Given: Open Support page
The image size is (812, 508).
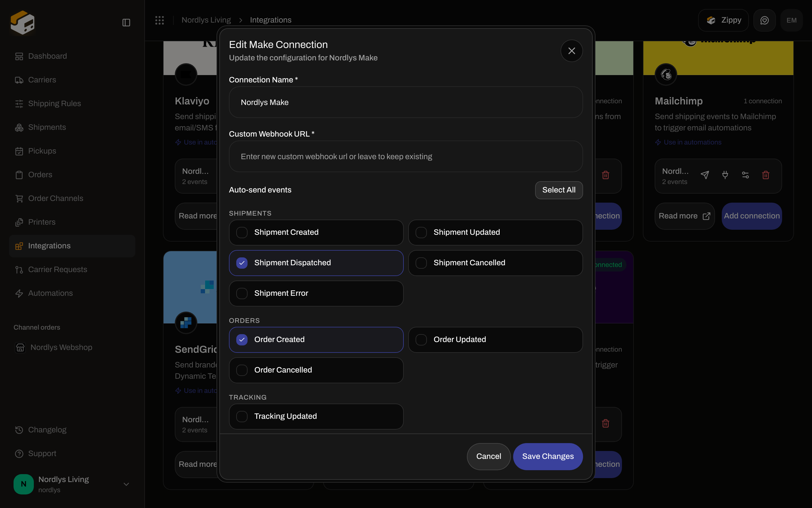Looking at the screenshot, I should tap(72, 454).
